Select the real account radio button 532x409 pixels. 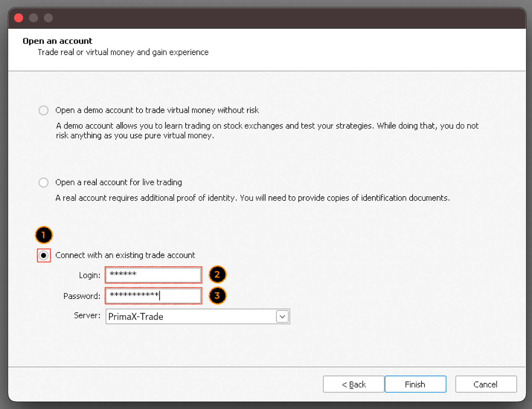click(43, 182)
